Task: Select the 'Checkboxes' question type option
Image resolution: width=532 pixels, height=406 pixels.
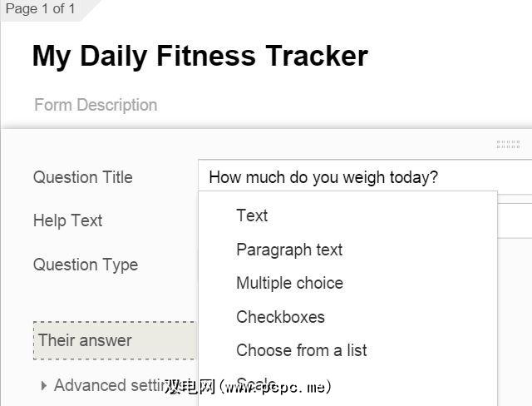Action: coord(280,317)
